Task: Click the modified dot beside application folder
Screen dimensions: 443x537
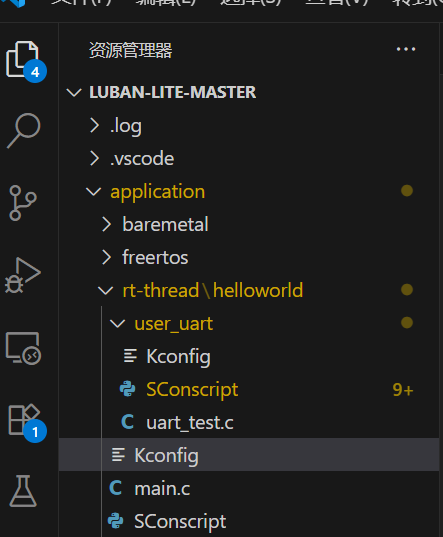Action: [x=407, y=191]
